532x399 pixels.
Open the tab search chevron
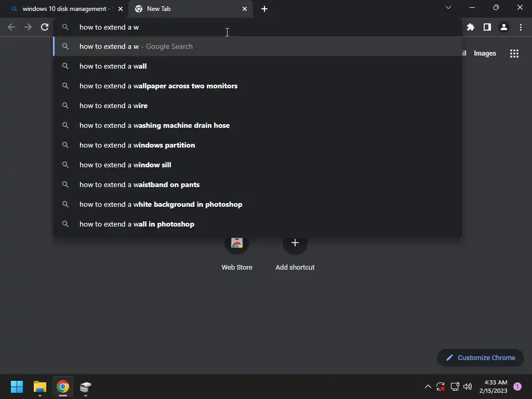point(448,7)
